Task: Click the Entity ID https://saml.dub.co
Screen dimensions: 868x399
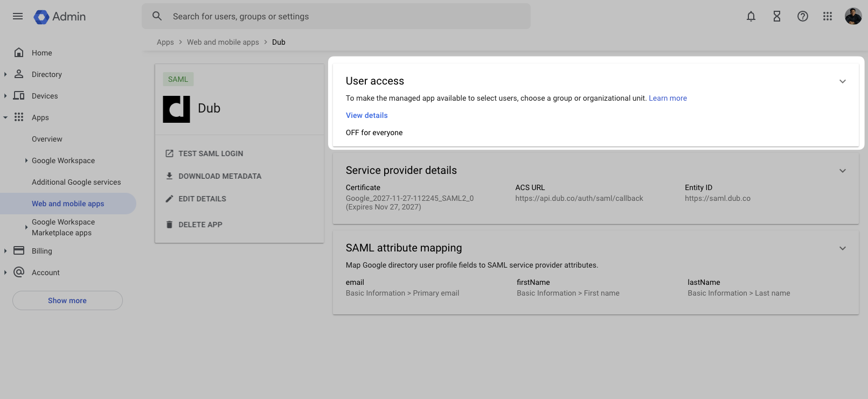Action: pos(718,198)
